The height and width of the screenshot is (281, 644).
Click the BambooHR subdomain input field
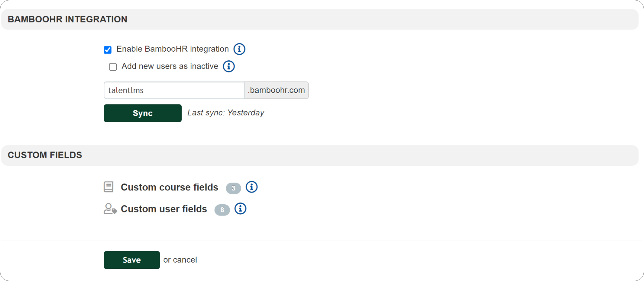point(174,90)
